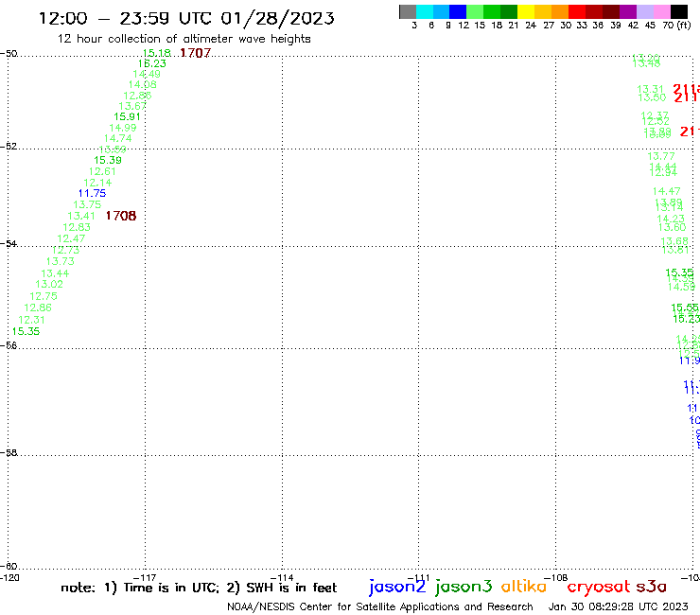Click the 14.99 wave height value

pyautogui.click(x=123, y=128)
